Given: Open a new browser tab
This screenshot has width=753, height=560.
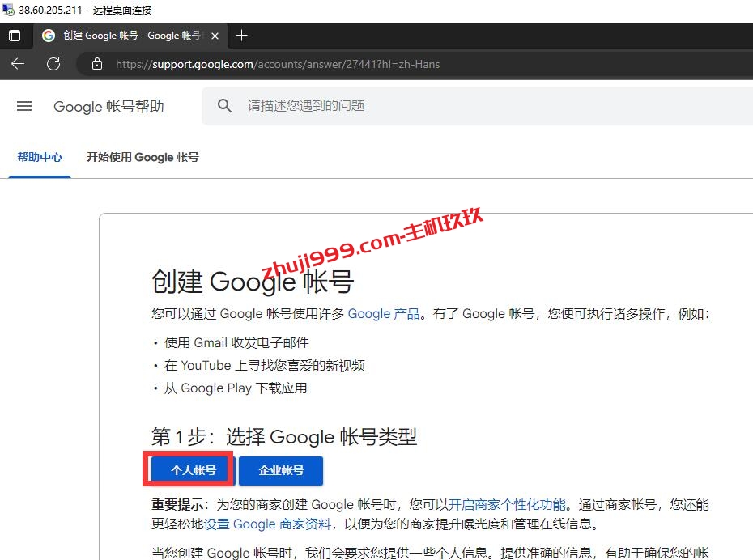Looking at the screenshot, I should tap(241, 36).
